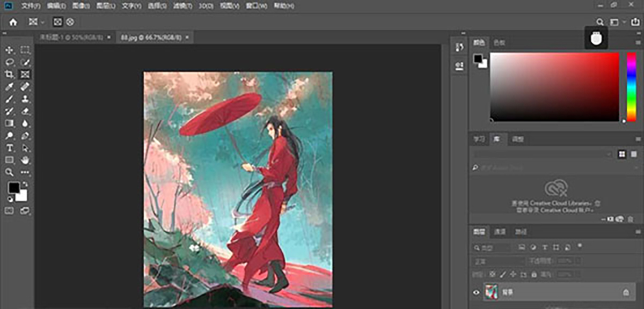Hide the 背景 layer with eye icon
This screenshot has height=309, width=644.
[475, 292]
